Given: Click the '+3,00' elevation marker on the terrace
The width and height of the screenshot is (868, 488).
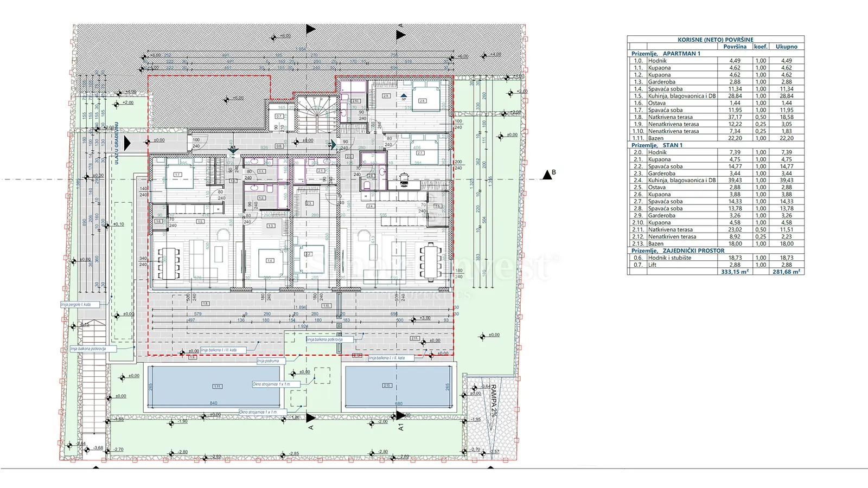Looking at the screenshot, I should (x=421, y=319).
